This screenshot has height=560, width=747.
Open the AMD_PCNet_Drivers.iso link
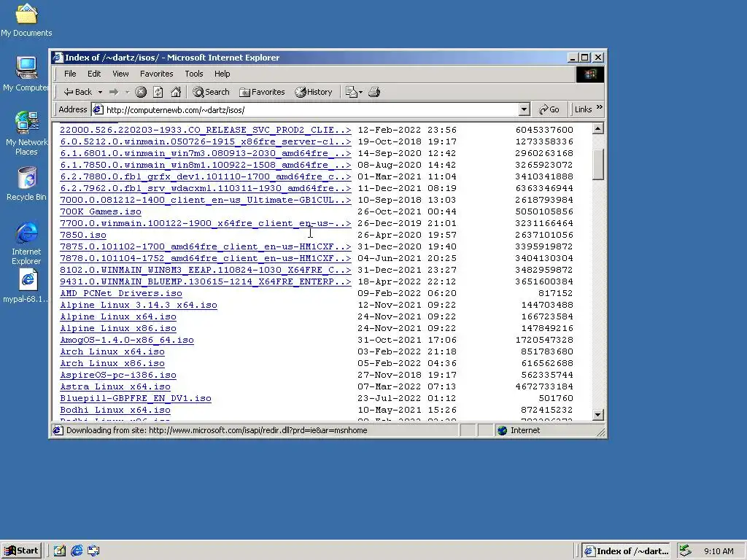click(121, 293)
